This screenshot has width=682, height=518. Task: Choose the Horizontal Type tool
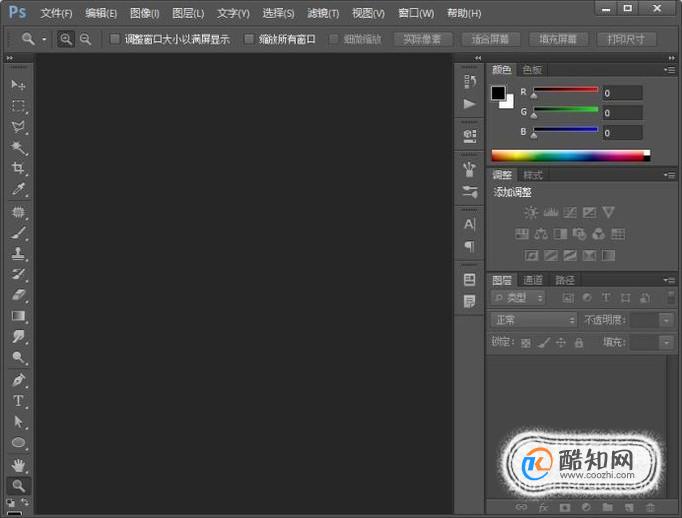(18, 401)
